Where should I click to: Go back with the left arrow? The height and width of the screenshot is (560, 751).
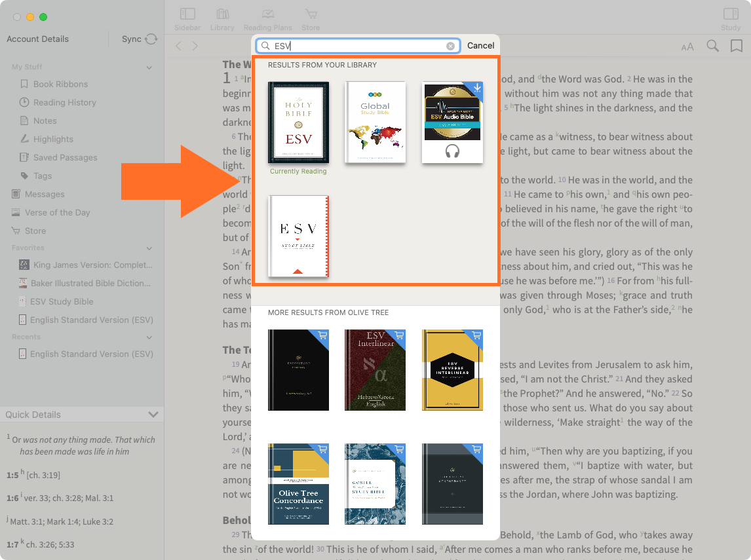point(179,46)
